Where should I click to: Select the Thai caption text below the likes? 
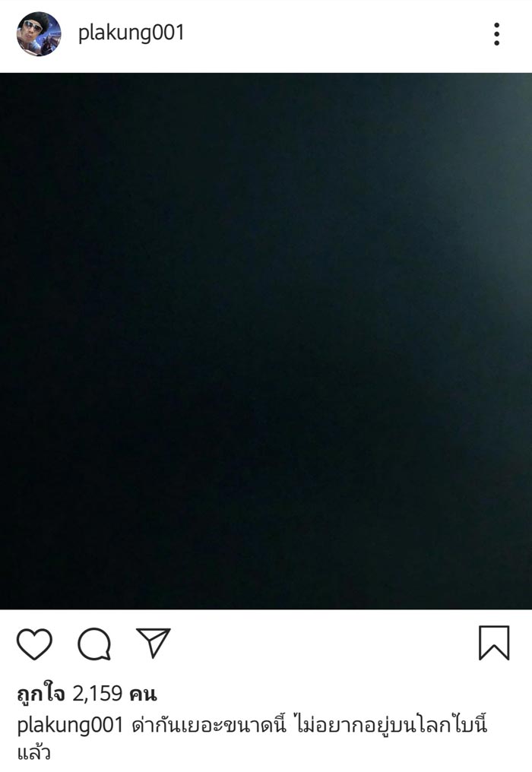[252, 739]
